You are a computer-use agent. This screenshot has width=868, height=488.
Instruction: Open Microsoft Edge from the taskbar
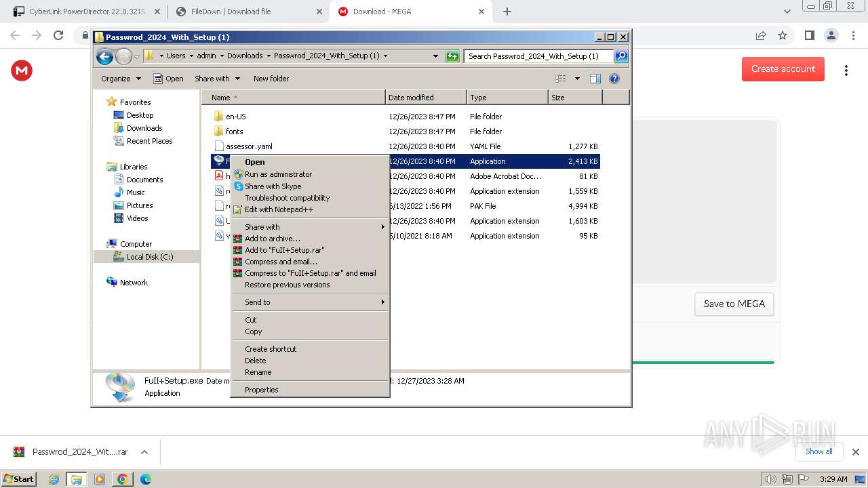(x=145, y=479)
